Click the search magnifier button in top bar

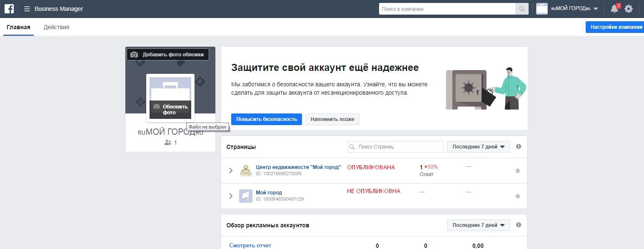522,9
